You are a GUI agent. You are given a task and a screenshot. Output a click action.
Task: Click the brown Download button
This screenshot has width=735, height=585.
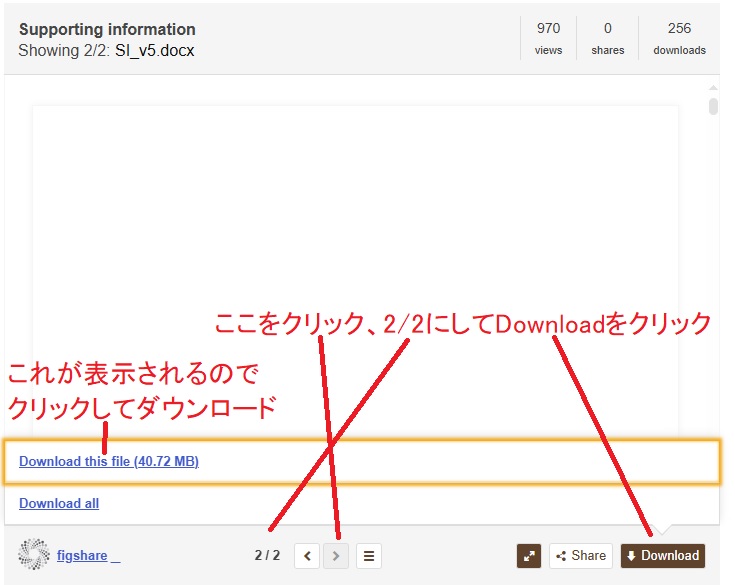(662, 556)
